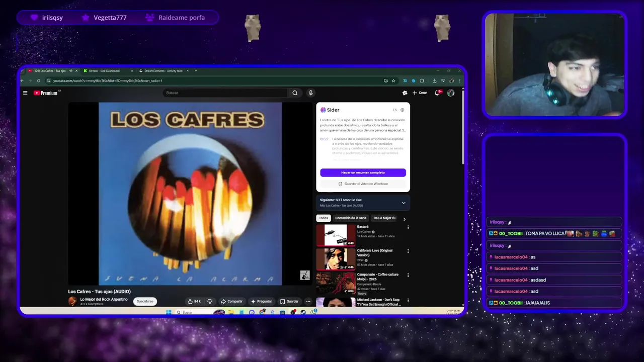Open the Bastará video thumbnail

pyautogui.click(x=335, y=235)
